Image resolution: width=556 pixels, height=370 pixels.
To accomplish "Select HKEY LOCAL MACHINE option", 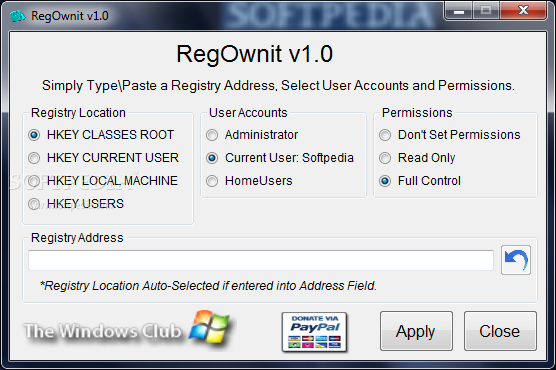I will click(x=103, y=181).
